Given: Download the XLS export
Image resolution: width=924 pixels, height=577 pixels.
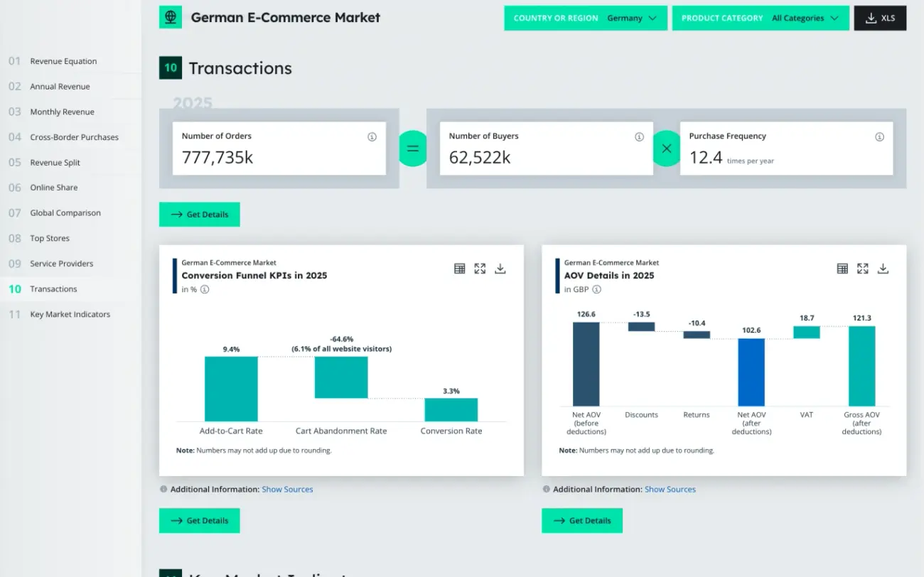Looking at the screenshot, I should tap(880, 18).
